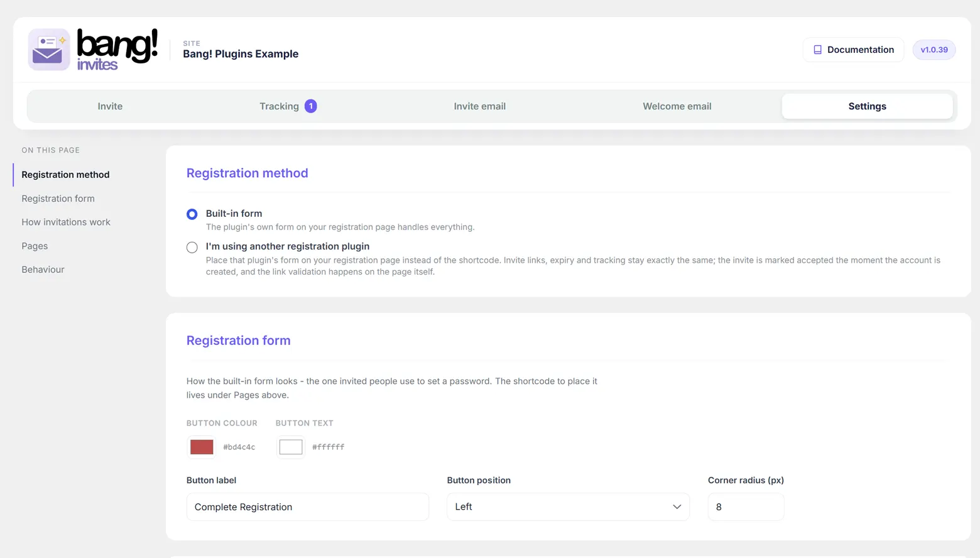980x558 pixels.
Task: Open the Documentation button
Action: point(853,50)
